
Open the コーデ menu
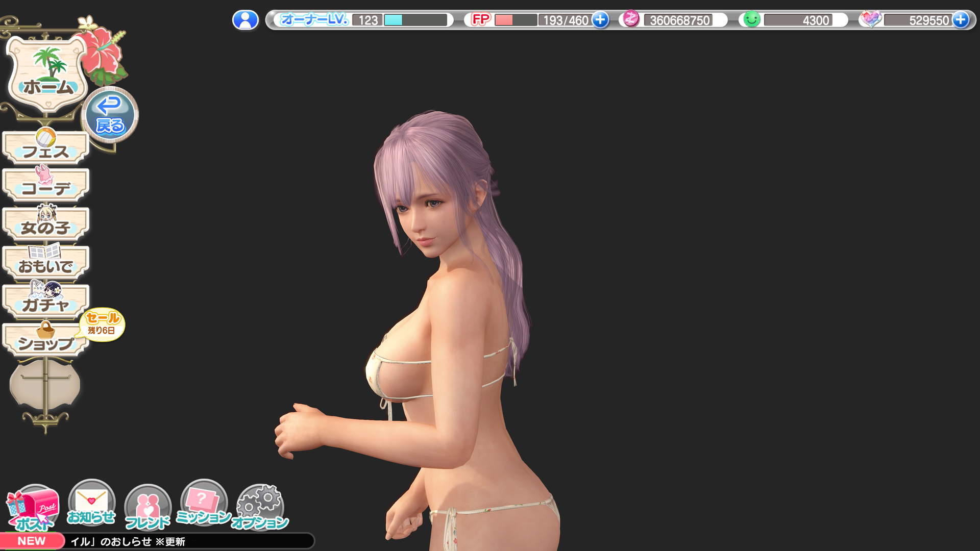pos(46,185)
